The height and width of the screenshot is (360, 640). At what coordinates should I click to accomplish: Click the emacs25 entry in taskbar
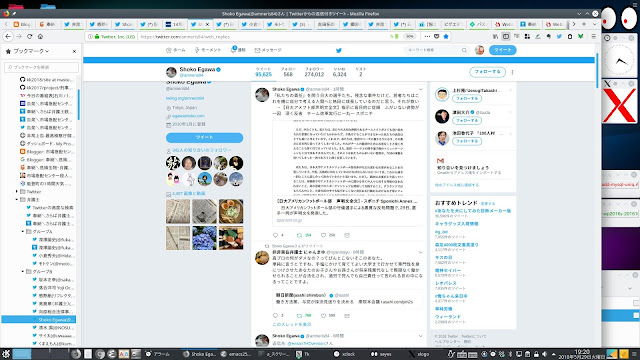tap(237, 354)
